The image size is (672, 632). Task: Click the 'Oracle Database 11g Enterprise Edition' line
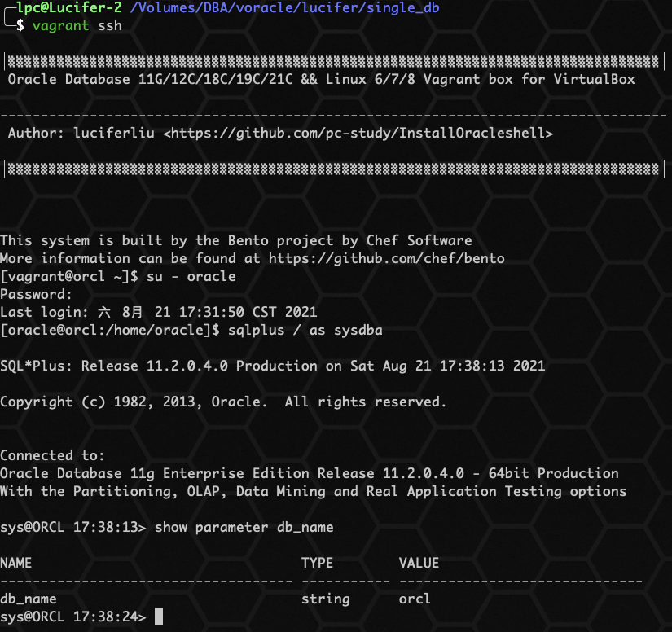(x=310, y=473)
